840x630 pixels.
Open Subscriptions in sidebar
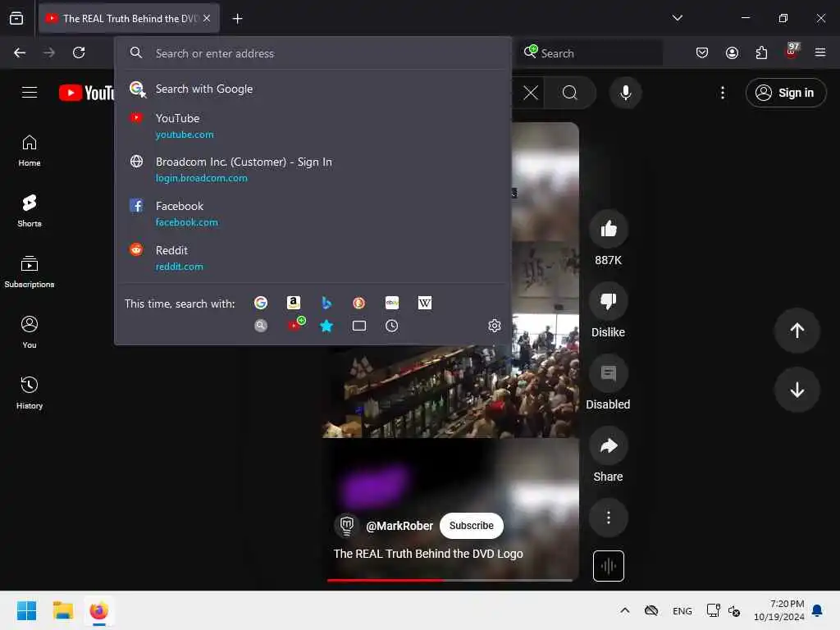click(x=30, y=272)
